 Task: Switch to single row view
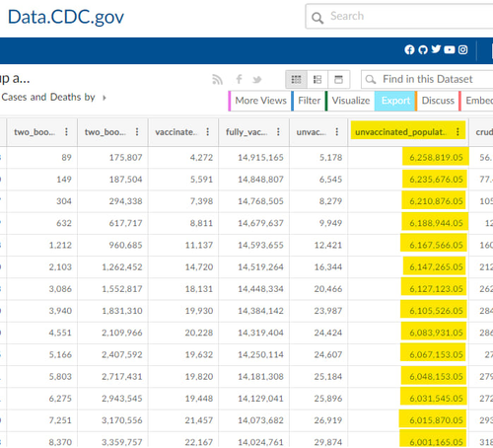click(338, 80)
